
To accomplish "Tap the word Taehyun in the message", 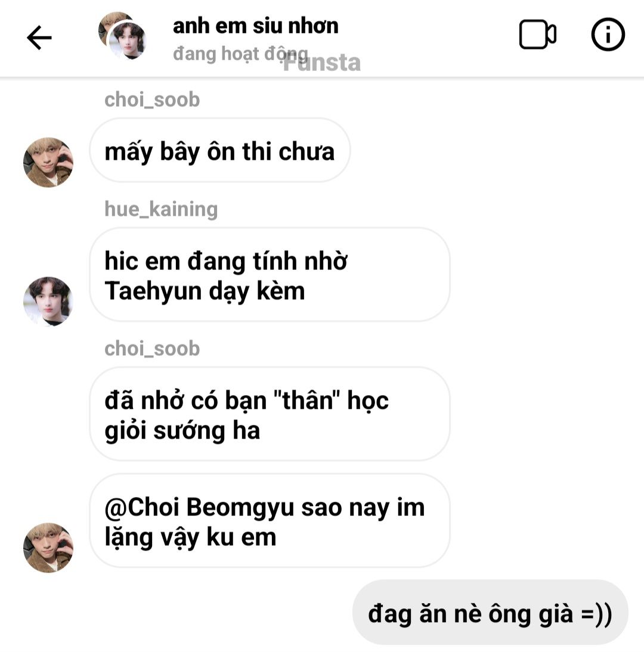I will (153, 291).
